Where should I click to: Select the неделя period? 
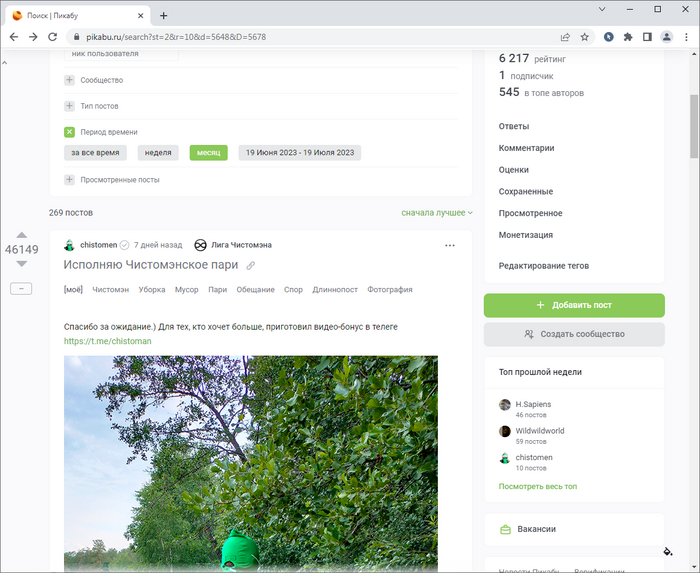pyautogui.click(x=158, y=153)
